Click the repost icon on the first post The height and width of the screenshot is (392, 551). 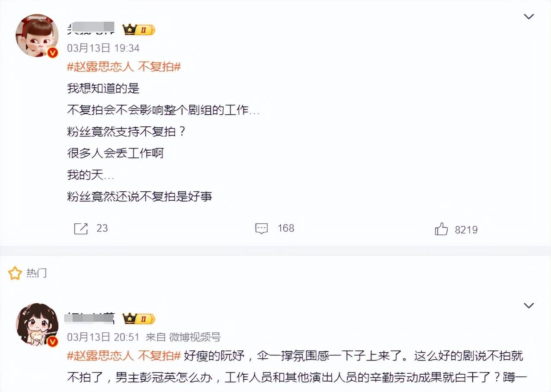point(81,228)
